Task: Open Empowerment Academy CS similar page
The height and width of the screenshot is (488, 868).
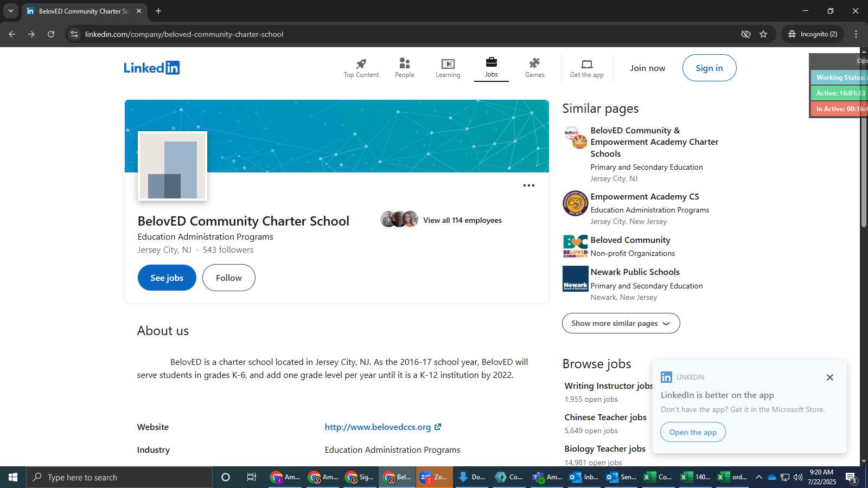Action: coord(644,197)
